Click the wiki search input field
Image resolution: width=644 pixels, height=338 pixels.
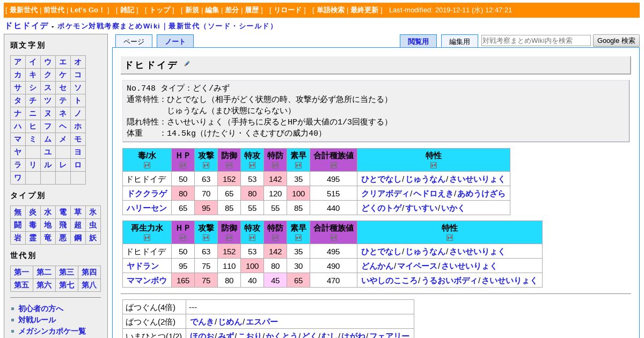(x=536, y=40)
